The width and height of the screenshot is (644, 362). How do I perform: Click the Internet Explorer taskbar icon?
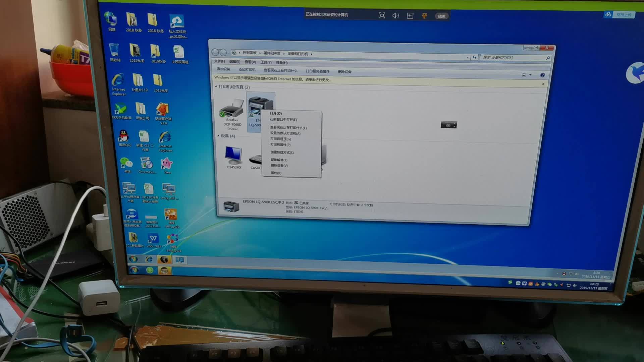click(x=149, y=259)
